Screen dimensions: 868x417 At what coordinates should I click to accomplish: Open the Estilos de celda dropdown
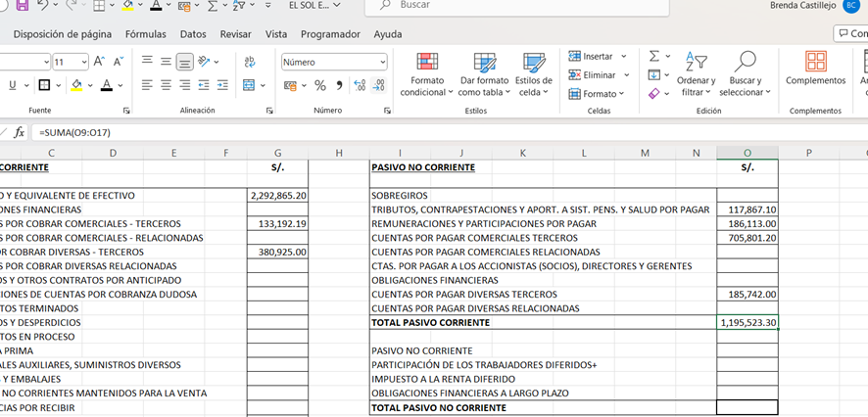pyautogui.click(x=535, y=74)
